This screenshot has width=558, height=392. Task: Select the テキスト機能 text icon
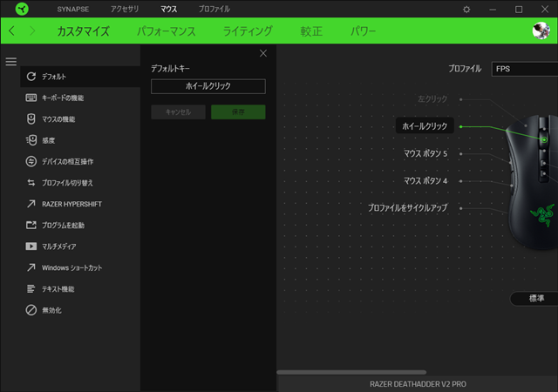[x=31, y=289]
